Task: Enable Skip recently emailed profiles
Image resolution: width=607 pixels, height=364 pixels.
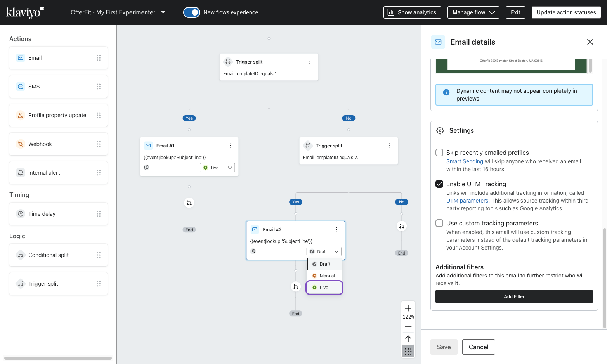Action: coord(439,153)
